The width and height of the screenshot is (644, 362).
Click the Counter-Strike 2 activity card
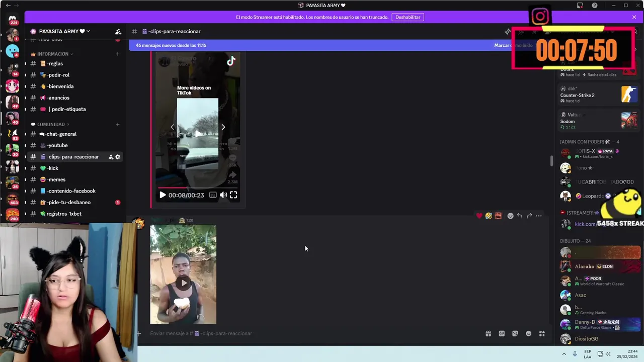[x=599, y=95]
